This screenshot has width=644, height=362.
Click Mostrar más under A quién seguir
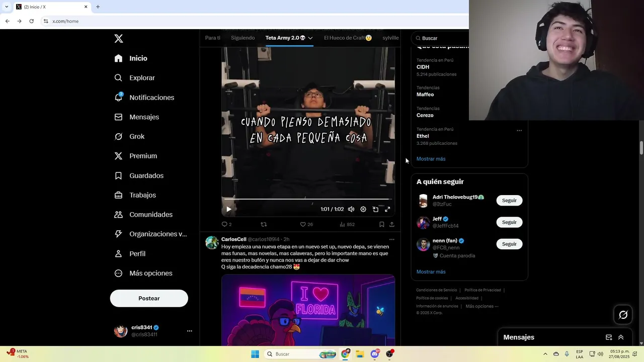click(x=431, y=272)
